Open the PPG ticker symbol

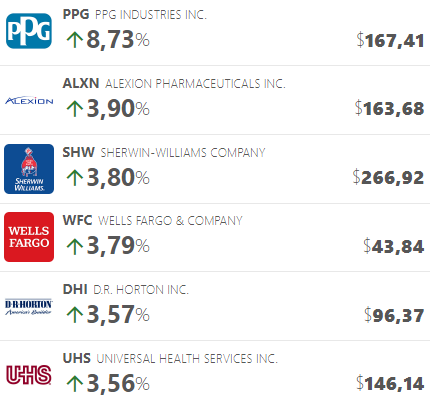[x=76, y=14]
